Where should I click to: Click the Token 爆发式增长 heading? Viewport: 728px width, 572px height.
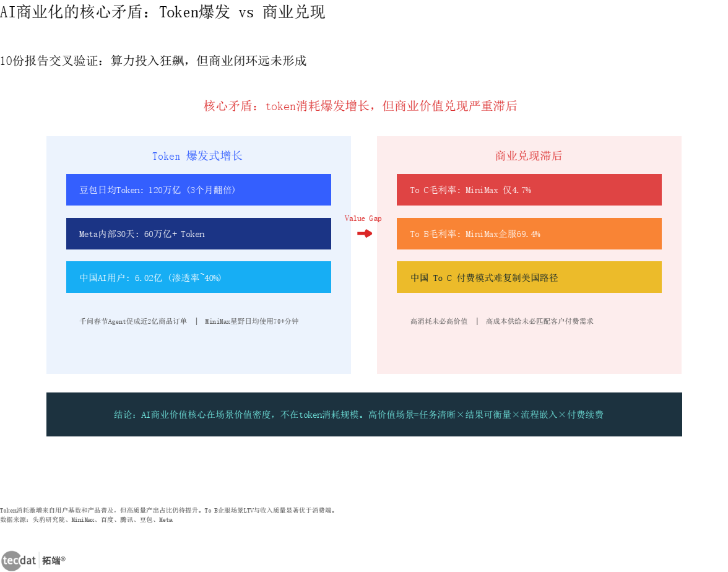point(197,156)
